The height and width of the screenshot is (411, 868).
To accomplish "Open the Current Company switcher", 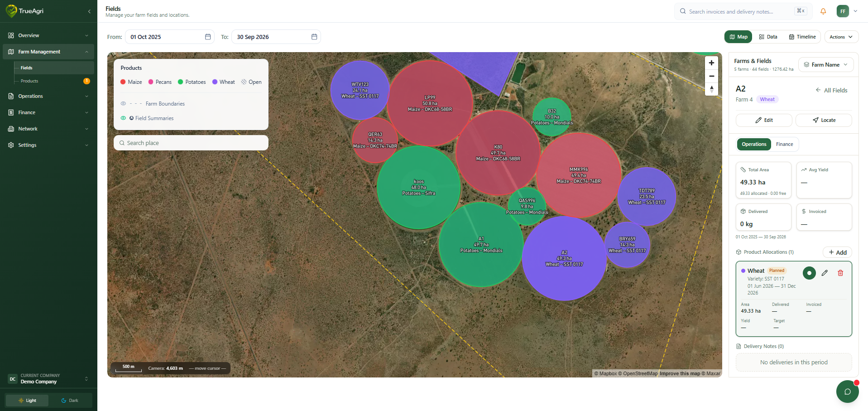I will 48,379.
